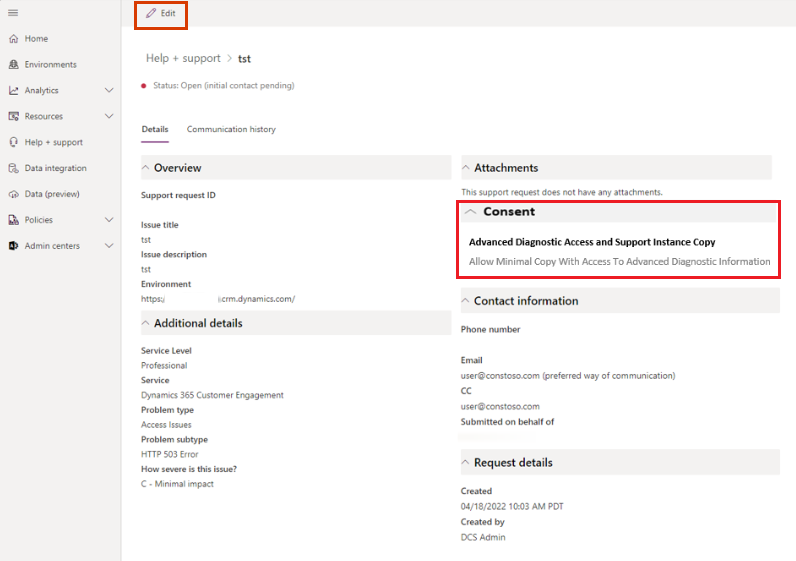Click the tst breadcrumb item
The image size is (796, 561).
[244, 58]
